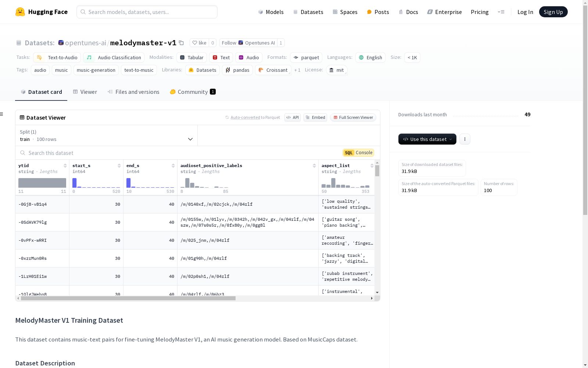Image resolution: width=588 pixels, height=368 pixels.
Task: Follow Opentunes AI
Action: tap(248, 43)
